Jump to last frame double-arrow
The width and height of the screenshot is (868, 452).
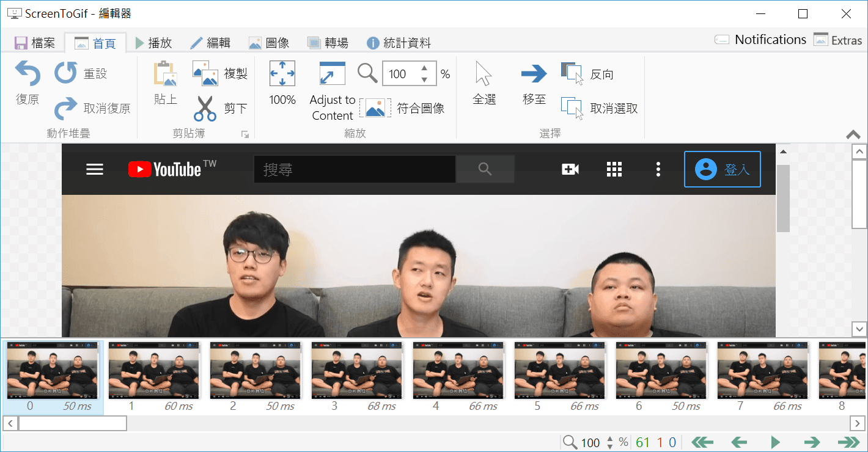pos(848,442)
